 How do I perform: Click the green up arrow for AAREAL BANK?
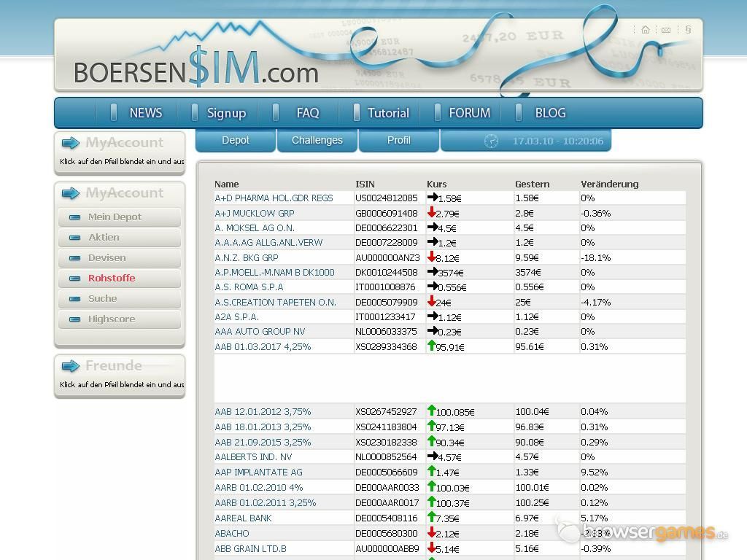coord(432,517)
